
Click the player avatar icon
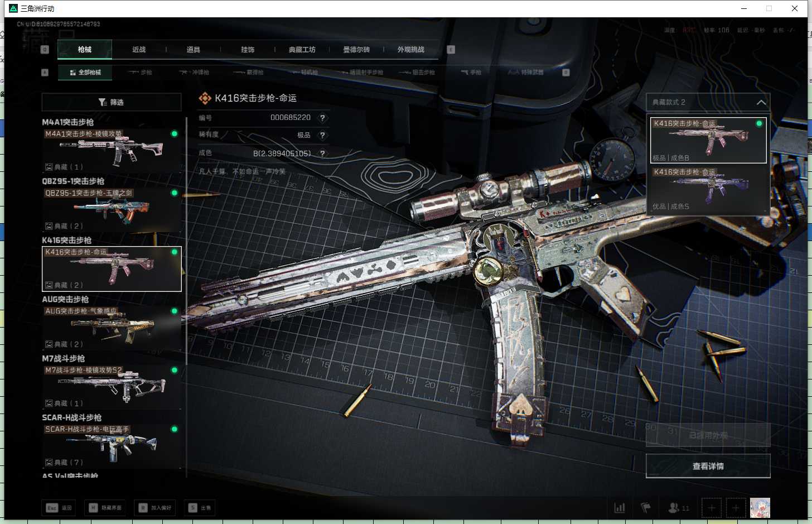click(x=760, y=508)
